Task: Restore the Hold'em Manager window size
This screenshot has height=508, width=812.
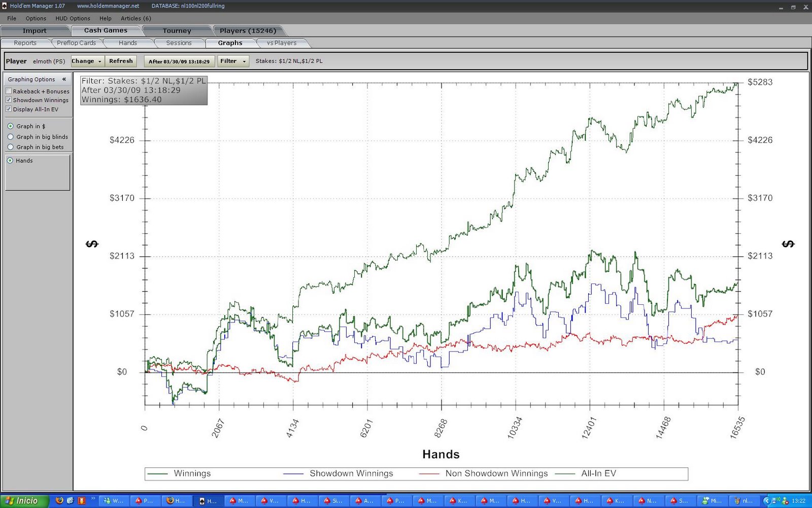Action: point(793,7)
